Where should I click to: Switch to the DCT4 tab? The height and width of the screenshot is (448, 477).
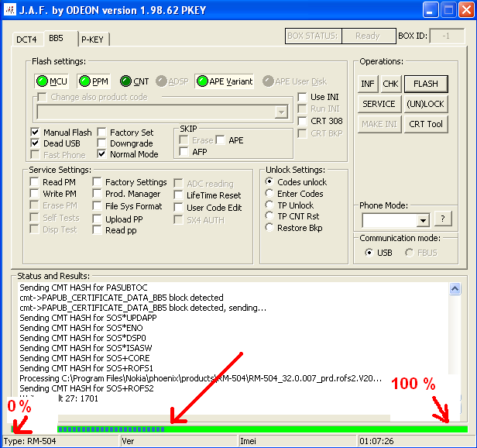26,40
